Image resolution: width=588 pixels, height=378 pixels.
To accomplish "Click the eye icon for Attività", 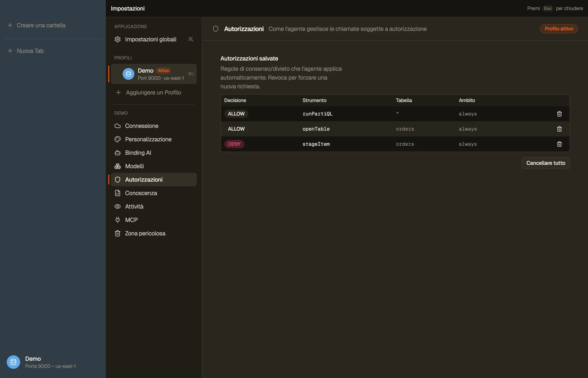I will tap(118, 206).
